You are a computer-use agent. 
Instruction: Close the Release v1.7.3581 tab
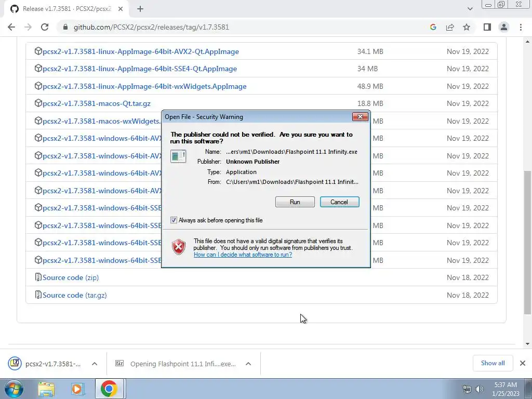coord(121,9)
